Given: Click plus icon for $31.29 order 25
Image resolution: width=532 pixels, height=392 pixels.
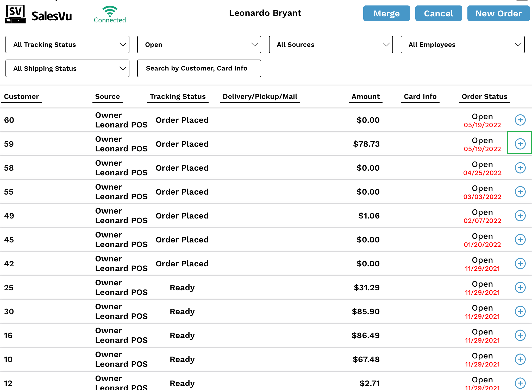Looking at the screenshot, I should [x=520, y=287].
